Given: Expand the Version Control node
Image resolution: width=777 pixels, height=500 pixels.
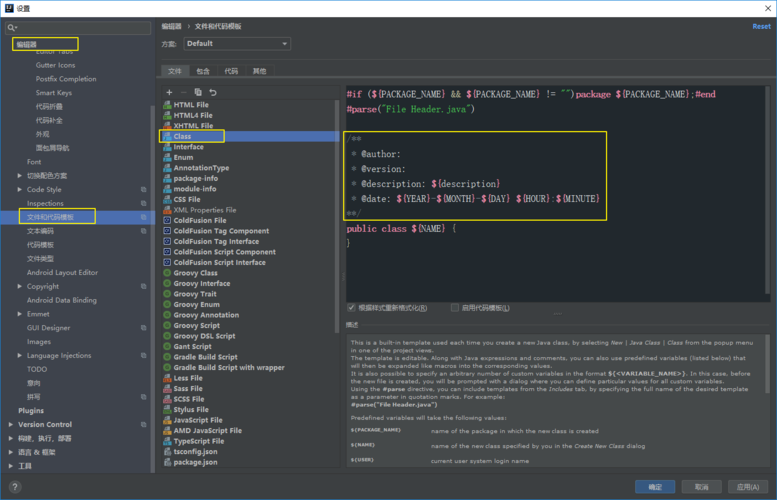Looking at the screenshot, I should click(11, 424).
